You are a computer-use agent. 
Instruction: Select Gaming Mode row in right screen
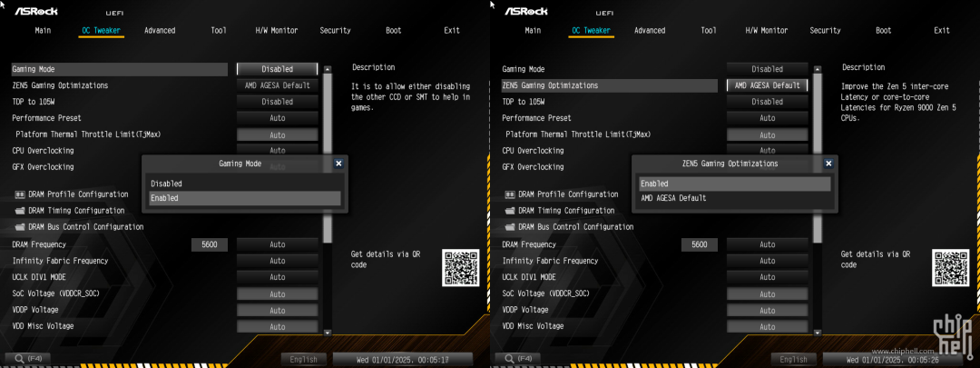pyautogui.click(x=610, y=69)
